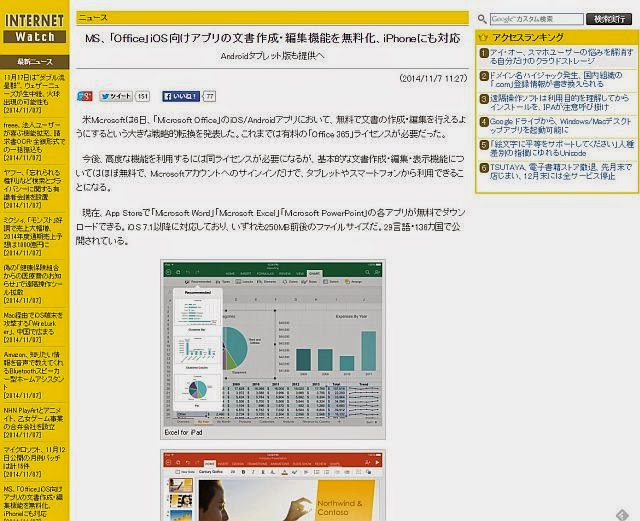This screenshot has width=640, height=521.
Task: Open ranking 1 article about アイ・オー cloud storage
Action: tap(561, 56)
